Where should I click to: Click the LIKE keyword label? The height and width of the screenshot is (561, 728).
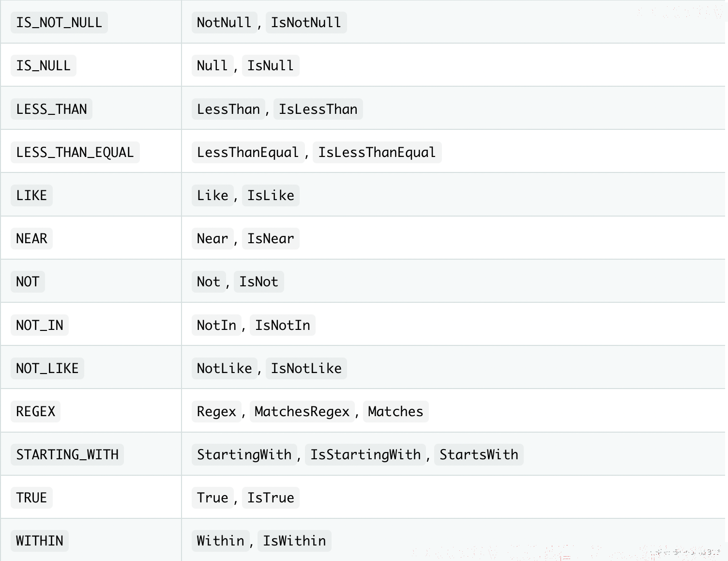click(x=31, y=195)
